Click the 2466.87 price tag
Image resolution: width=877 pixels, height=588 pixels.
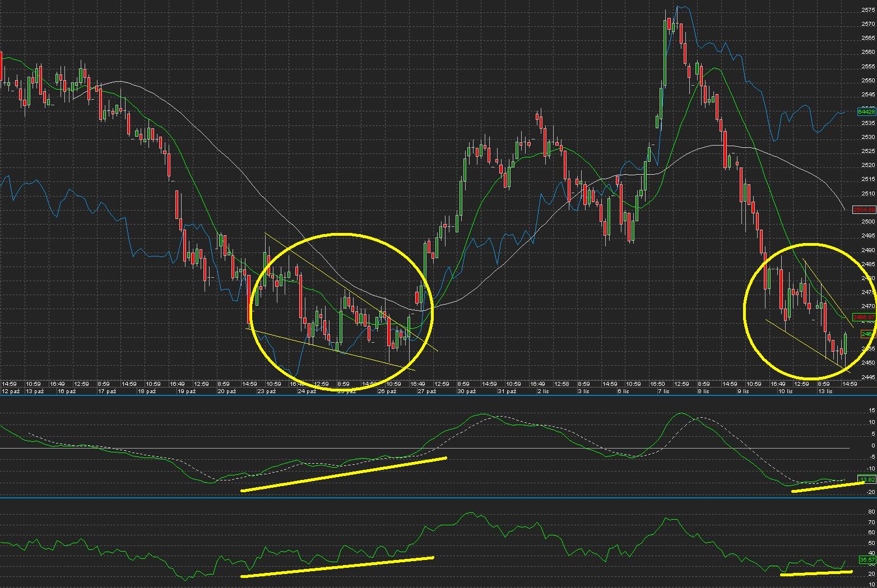[x=864, y=317]
